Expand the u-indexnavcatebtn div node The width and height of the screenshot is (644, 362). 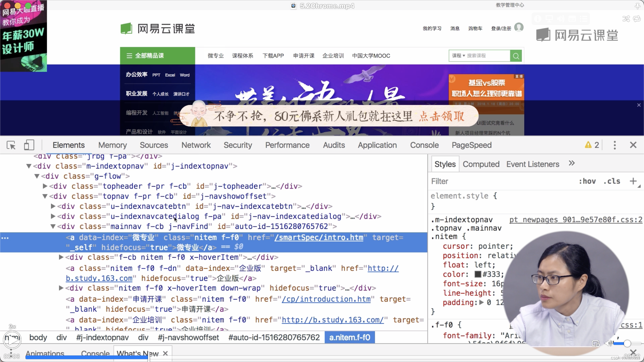click(53, 206)
